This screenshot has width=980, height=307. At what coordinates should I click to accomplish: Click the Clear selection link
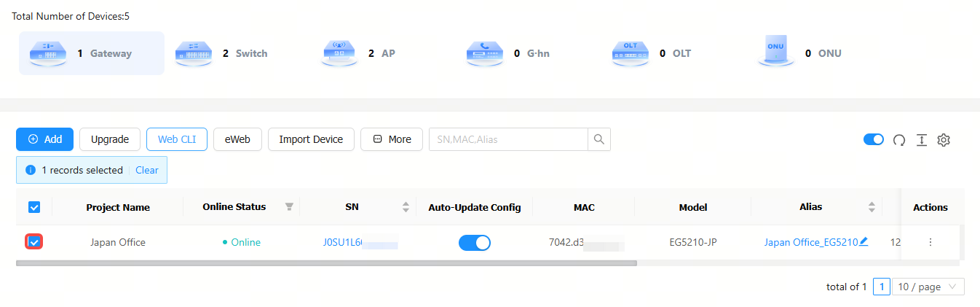147,170
